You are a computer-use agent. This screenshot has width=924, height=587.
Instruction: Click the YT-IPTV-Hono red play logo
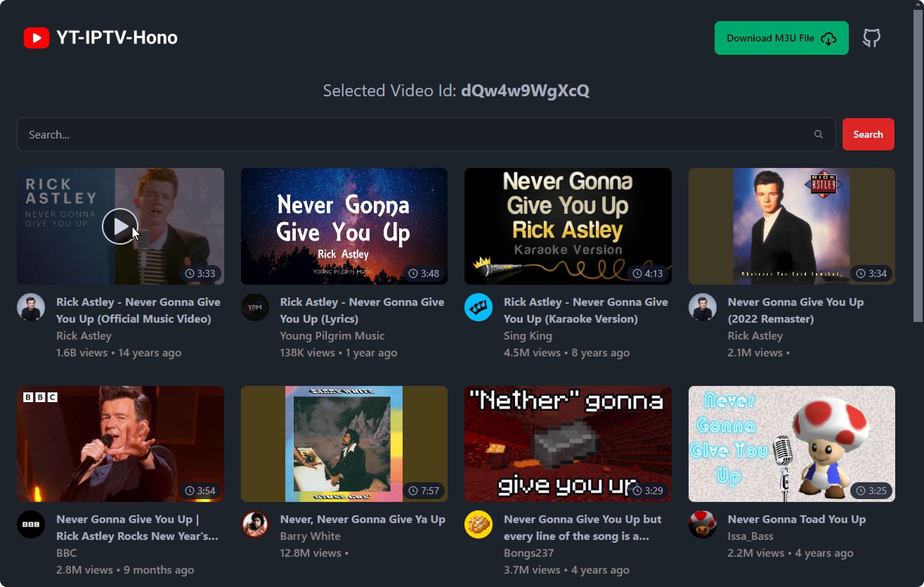coord(36,38)
